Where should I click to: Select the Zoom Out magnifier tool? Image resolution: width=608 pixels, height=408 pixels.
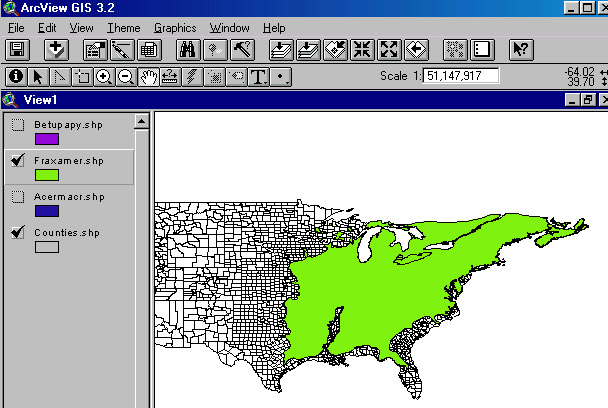(x=126, y=76)
